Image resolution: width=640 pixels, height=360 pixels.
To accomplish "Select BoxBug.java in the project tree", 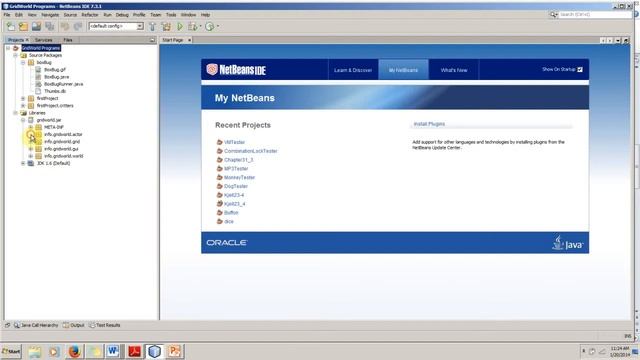I will click(56, 77).
